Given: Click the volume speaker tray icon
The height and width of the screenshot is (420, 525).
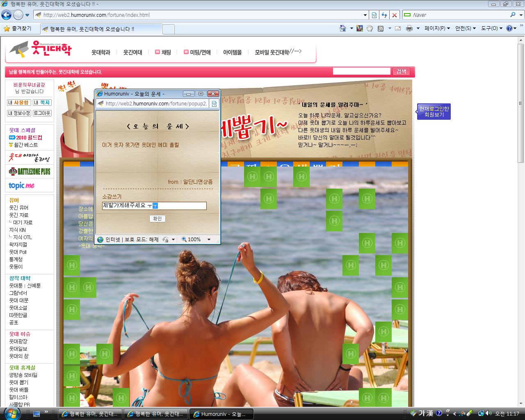Looking at the screenshot, I should pyautogui.click(x=488, y=413).
